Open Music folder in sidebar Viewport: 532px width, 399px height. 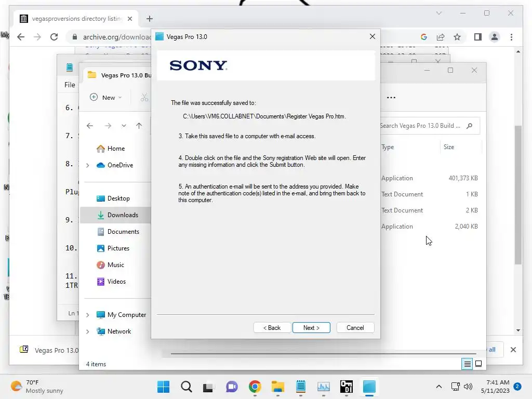(110, 265)
